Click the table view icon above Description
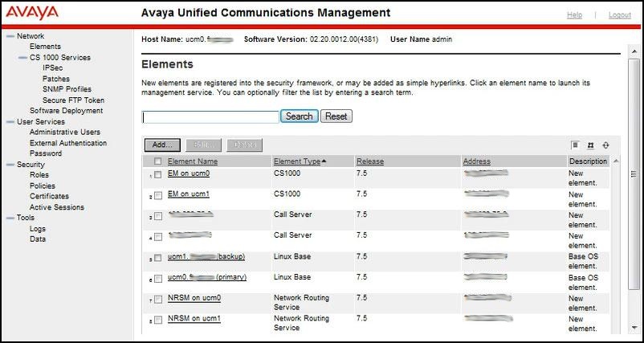Image resolution: width=644 pixels, height=343 pixels. (576, 145)
